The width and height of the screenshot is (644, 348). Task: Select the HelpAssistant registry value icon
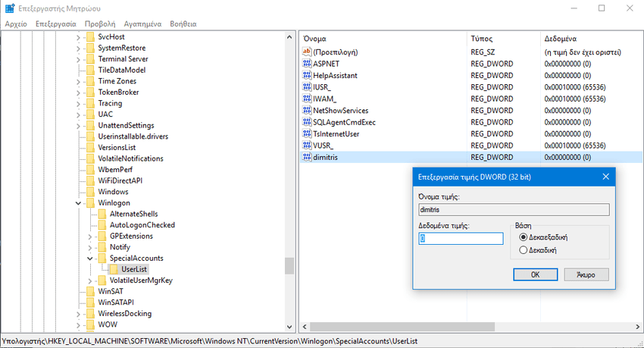[x=307, y=76]
